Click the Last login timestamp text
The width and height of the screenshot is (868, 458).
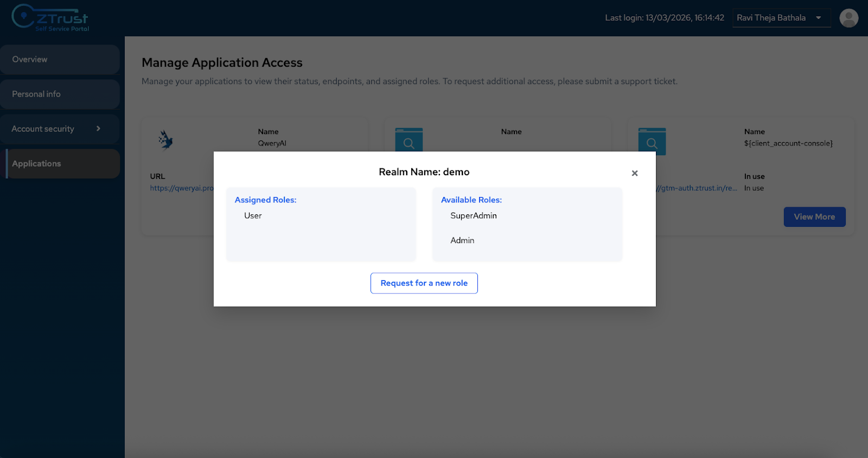664,18
